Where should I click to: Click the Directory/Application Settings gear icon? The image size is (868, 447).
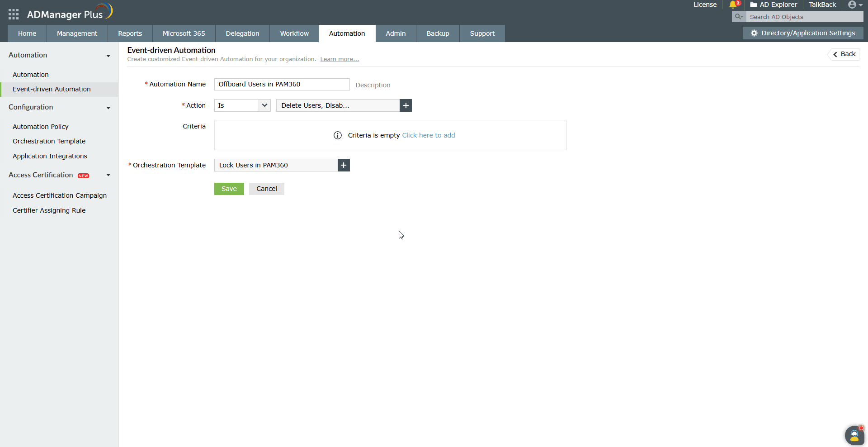[x=754, y=33]
